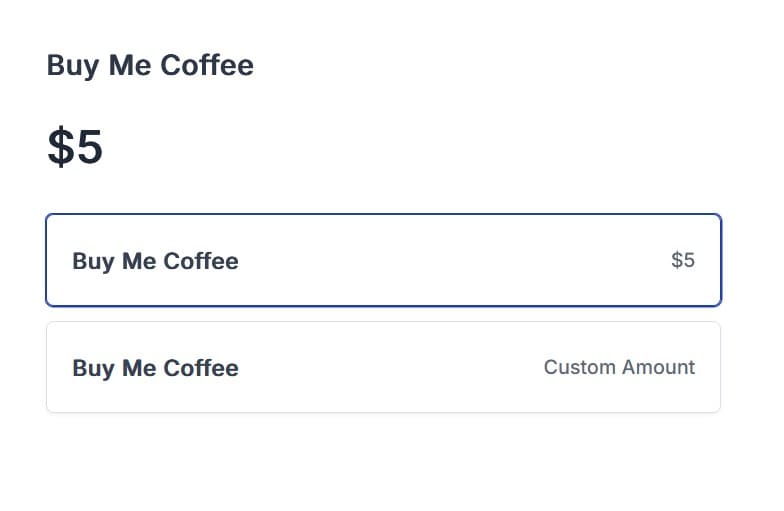Click Buy Me Coffee text in Custom Amount card

pyautogui.click(x=155, y=368)
